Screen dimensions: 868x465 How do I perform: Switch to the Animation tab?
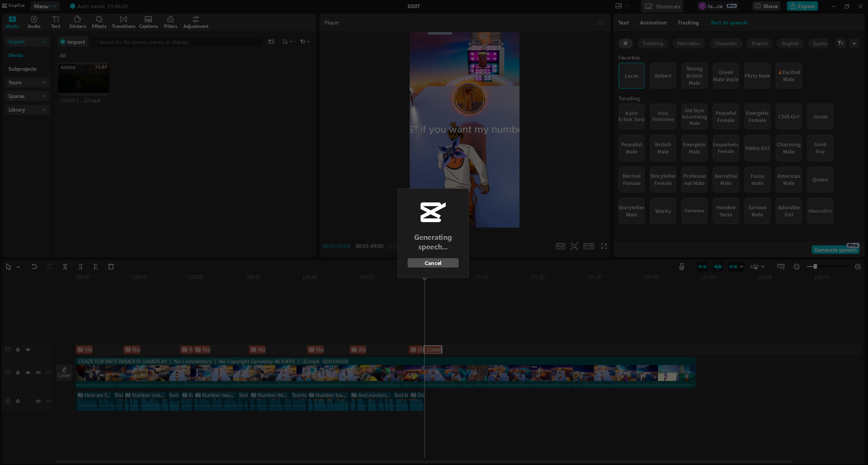[x=653, y=22]
